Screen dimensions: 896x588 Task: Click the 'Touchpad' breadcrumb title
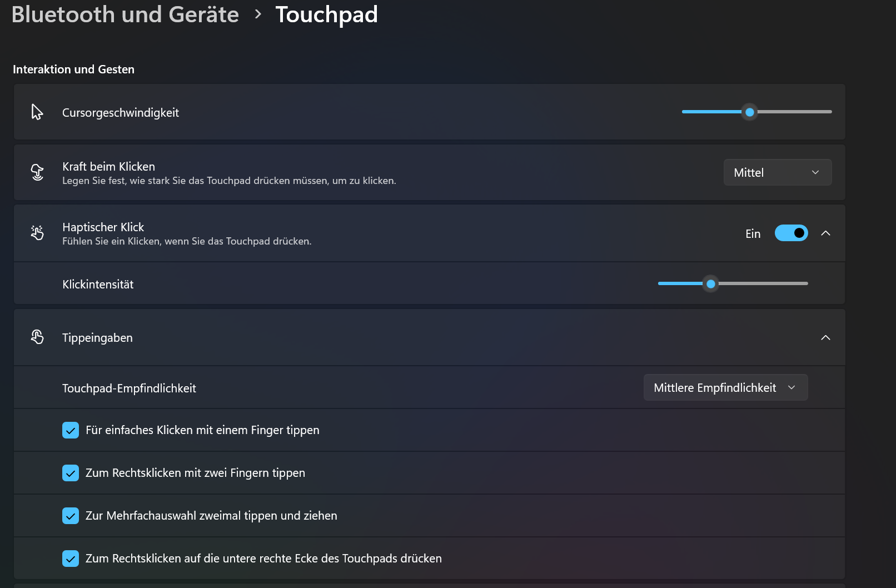click(x=326, y=14)
